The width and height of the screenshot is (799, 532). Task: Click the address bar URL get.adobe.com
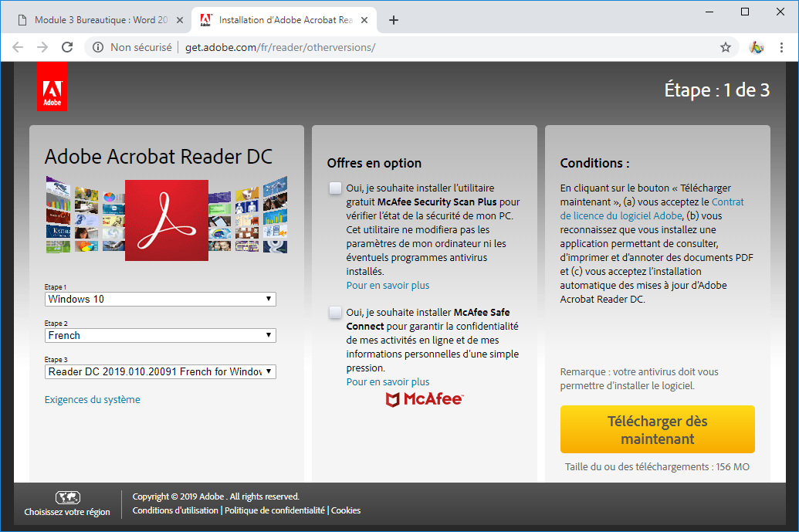(280, 47)
